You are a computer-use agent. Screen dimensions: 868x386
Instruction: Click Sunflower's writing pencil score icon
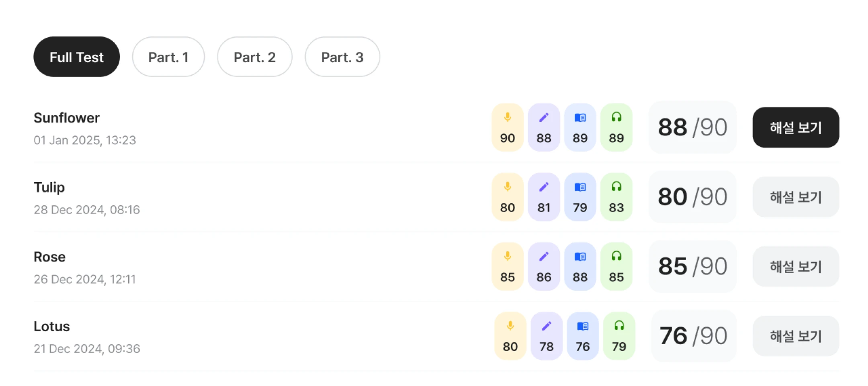click(544, 117)
